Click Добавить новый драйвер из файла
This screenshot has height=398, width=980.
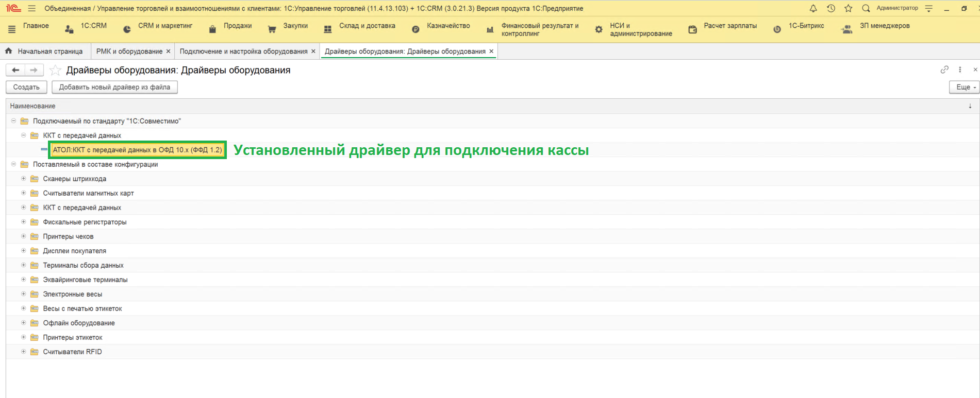(114, 87)
